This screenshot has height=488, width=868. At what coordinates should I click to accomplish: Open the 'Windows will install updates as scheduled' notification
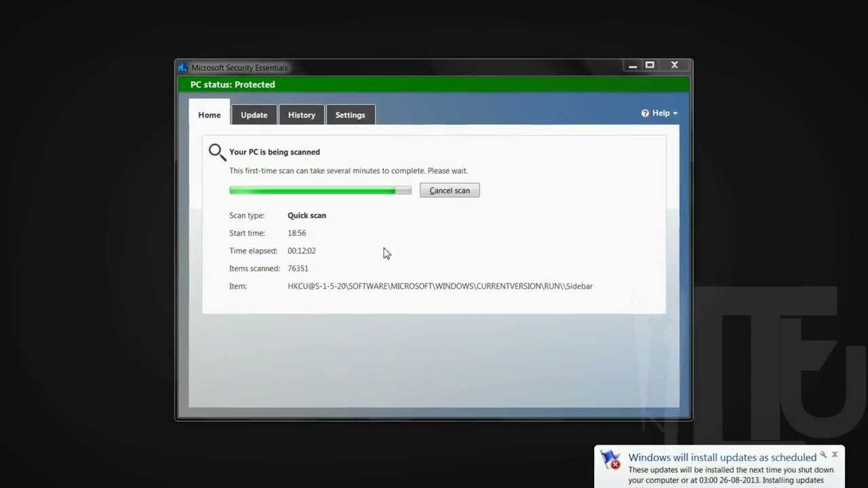(x=722, y=457)
